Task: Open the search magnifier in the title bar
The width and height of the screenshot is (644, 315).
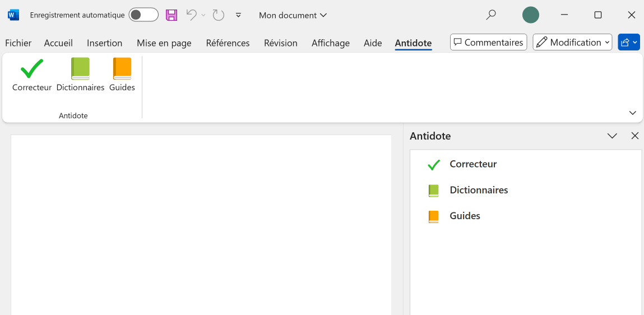Action: click(x=491, y=15)
